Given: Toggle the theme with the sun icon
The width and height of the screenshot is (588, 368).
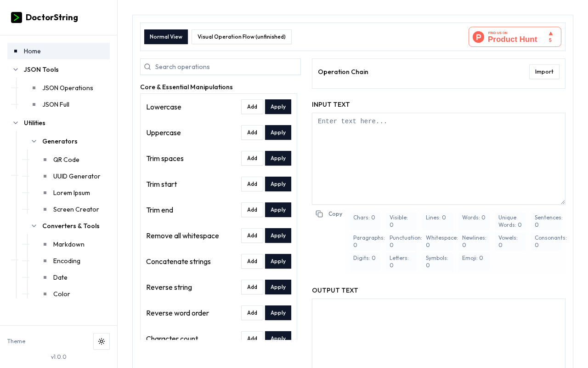Looking at the screenshot, I should click(x=102, y=341).
